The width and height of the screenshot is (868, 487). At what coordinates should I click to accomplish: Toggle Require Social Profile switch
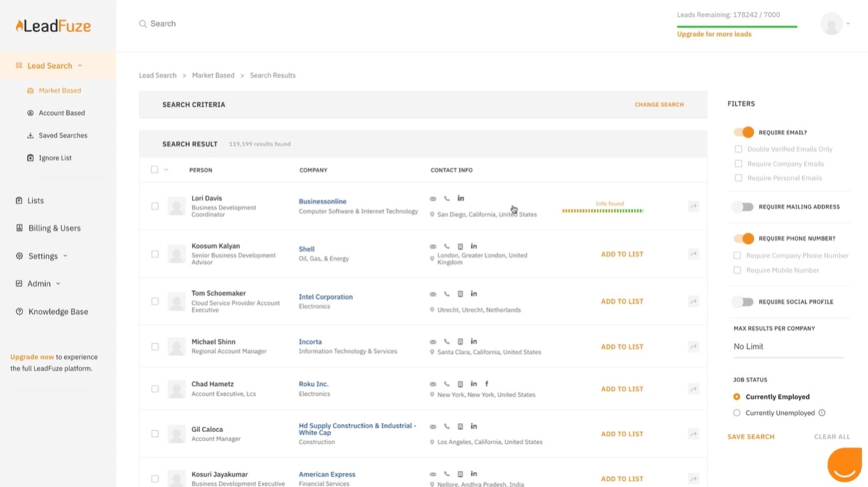click(x=743, y=302)
